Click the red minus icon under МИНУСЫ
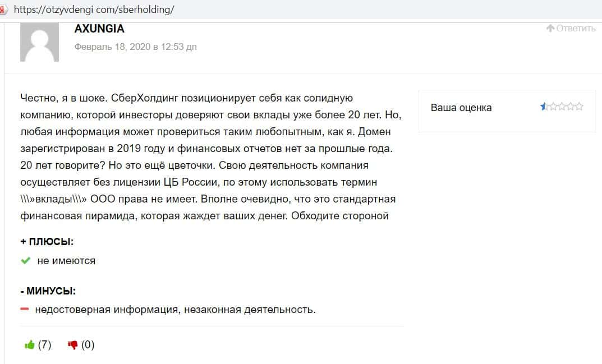Screen dimensions: 602x364 pos(25,309)
